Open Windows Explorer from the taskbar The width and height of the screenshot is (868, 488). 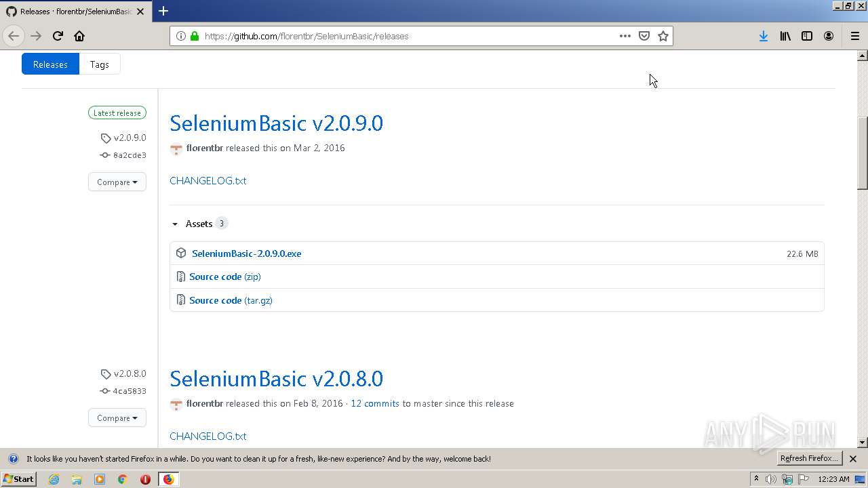tap(77, 479)
